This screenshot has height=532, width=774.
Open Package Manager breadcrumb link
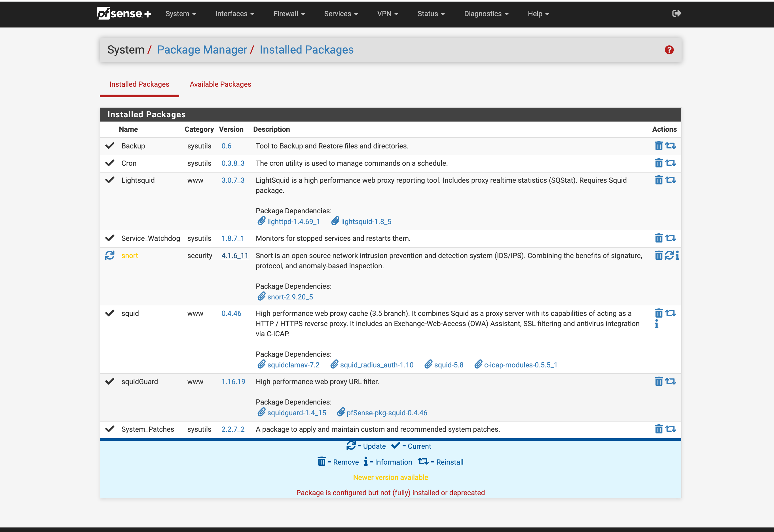click(x=202, y=50)
